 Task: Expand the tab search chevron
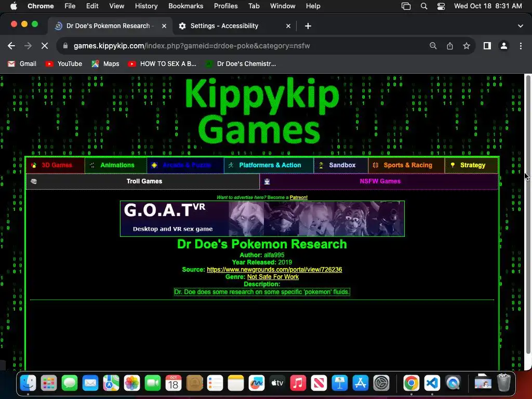520,26
